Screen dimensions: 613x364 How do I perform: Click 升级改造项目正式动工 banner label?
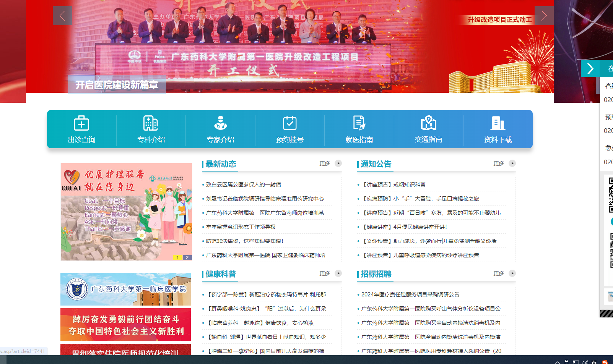pyautogui.click(x=500, y=19)
